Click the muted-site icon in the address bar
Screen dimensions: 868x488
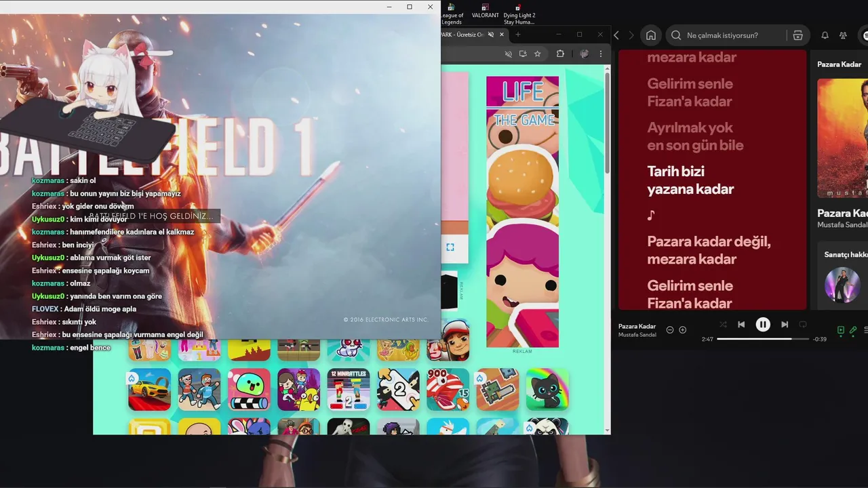tap(508, 54)
